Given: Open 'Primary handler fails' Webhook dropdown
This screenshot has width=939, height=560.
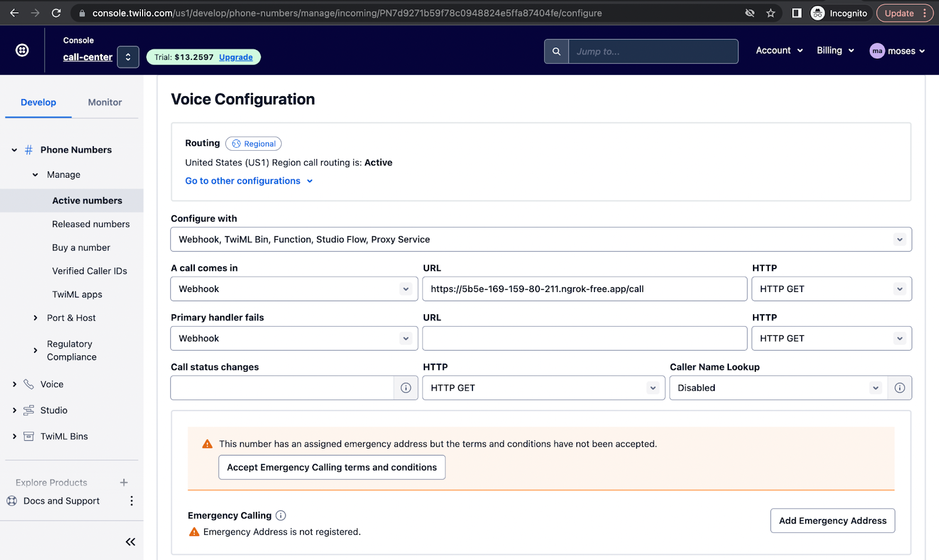Looking at the screenshot, I should pos(294,338).
